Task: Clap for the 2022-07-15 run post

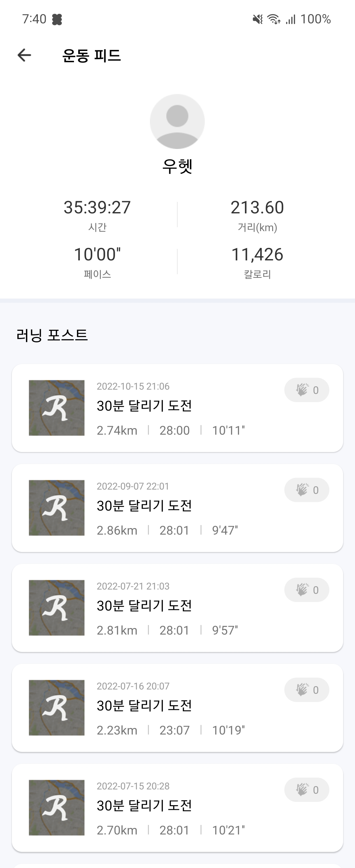Action: pyautogui.click(x=306, y=789)
